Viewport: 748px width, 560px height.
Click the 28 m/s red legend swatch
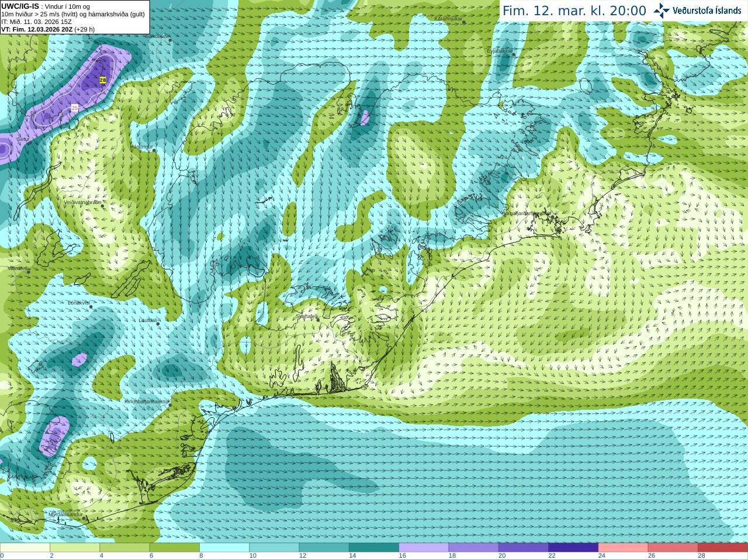[723, 548]
